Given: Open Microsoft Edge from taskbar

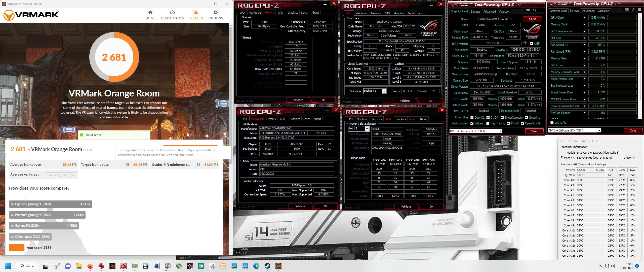Looking at the screenshot, I should tap(256, 266).
